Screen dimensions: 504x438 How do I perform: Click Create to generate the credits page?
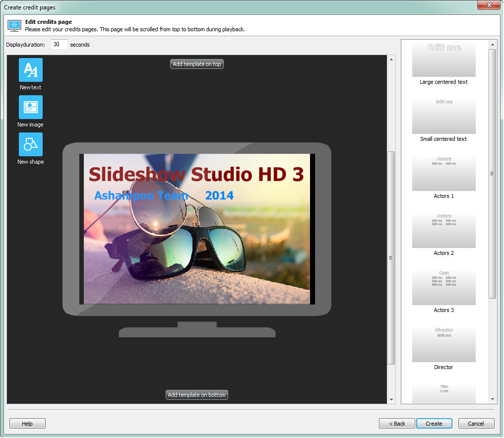[434, 423]
